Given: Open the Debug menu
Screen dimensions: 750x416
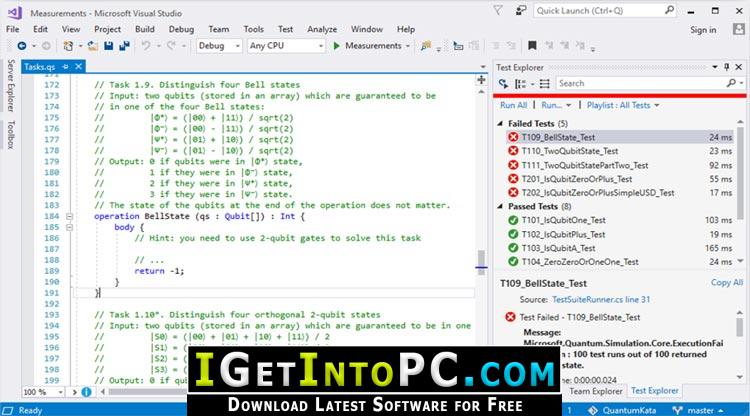Looking at the screenshot, I should coord(181,29).
